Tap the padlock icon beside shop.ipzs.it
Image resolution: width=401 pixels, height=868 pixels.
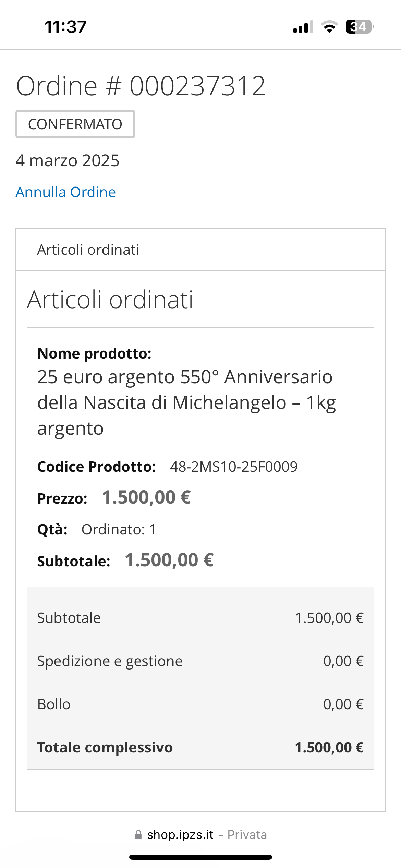pyautogui.click(x=138, y=834)
